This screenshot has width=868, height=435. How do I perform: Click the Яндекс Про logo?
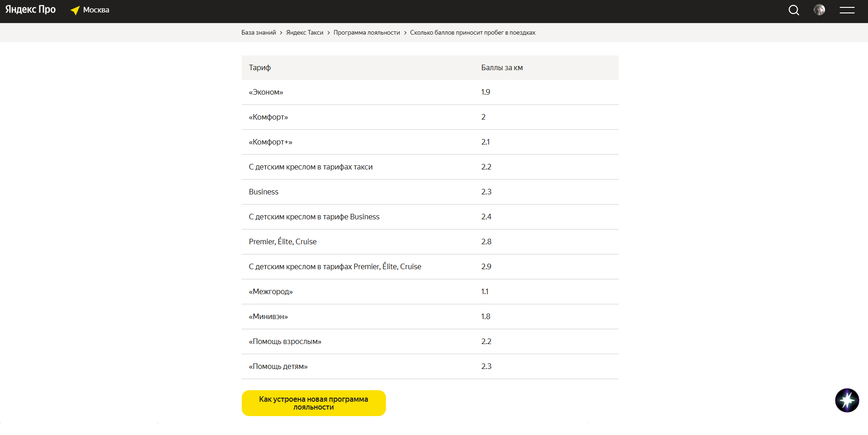point(31,10)
